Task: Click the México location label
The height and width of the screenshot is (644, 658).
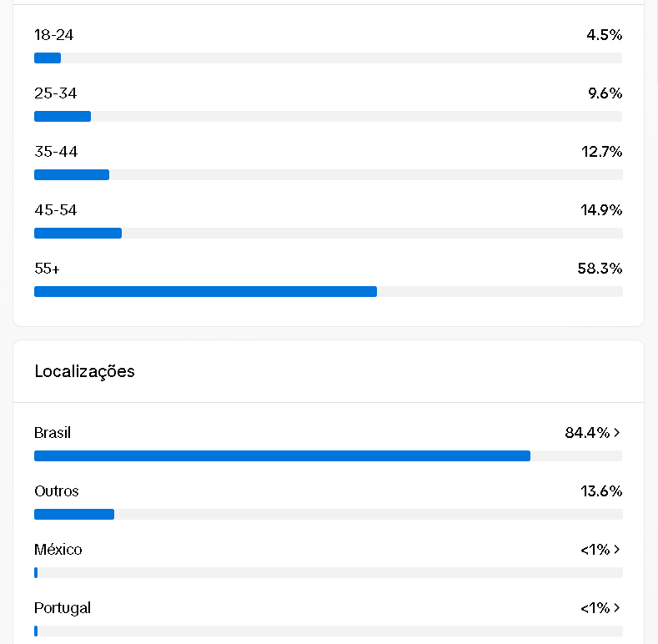Action: (x=58, y=550)
